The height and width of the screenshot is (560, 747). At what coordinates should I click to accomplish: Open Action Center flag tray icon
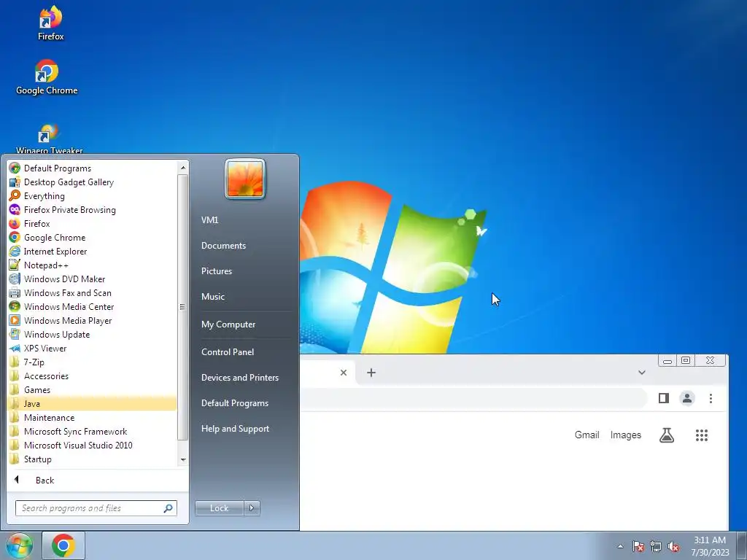tap(638, 546)
